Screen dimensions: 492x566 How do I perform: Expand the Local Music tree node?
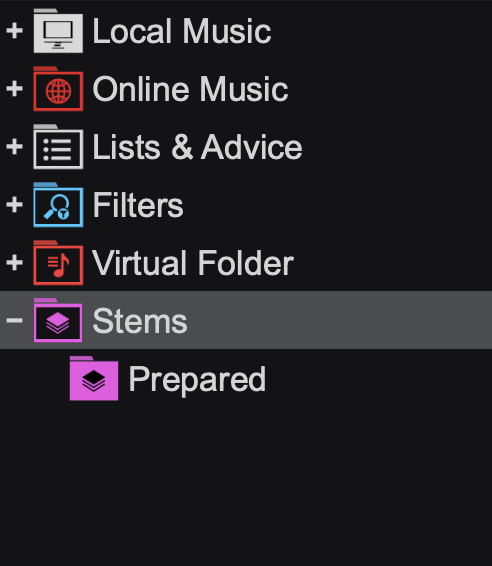point(14,31)
